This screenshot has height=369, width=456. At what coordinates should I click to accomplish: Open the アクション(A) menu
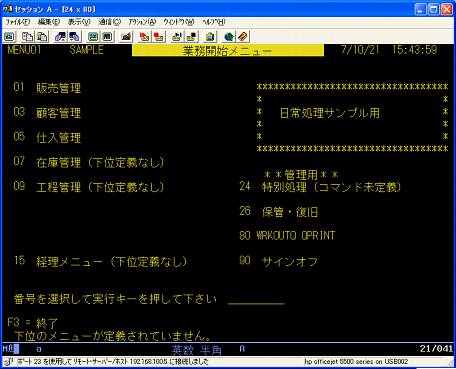142,22
